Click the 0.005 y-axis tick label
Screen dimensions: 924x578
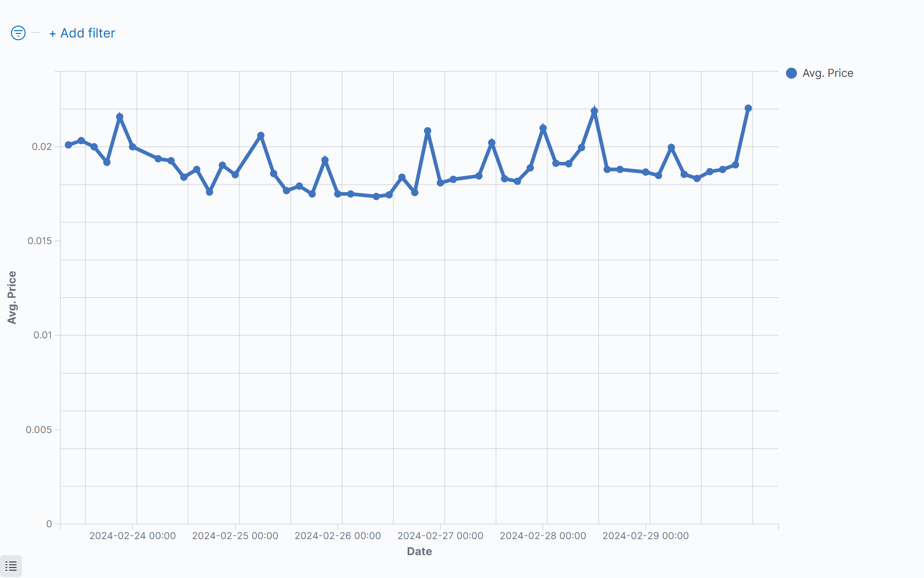(x=39, y=430)
